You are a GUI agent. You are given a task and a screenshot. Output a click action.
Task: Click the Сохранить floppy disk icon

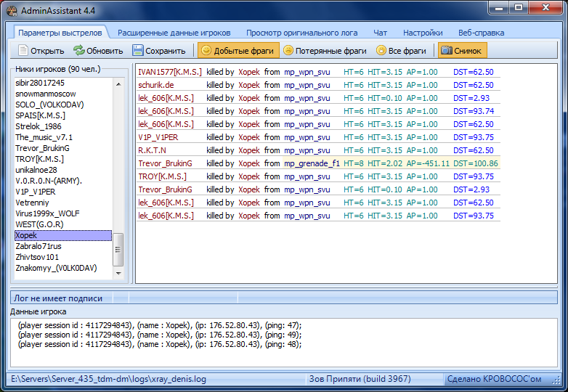coord(138,50)
